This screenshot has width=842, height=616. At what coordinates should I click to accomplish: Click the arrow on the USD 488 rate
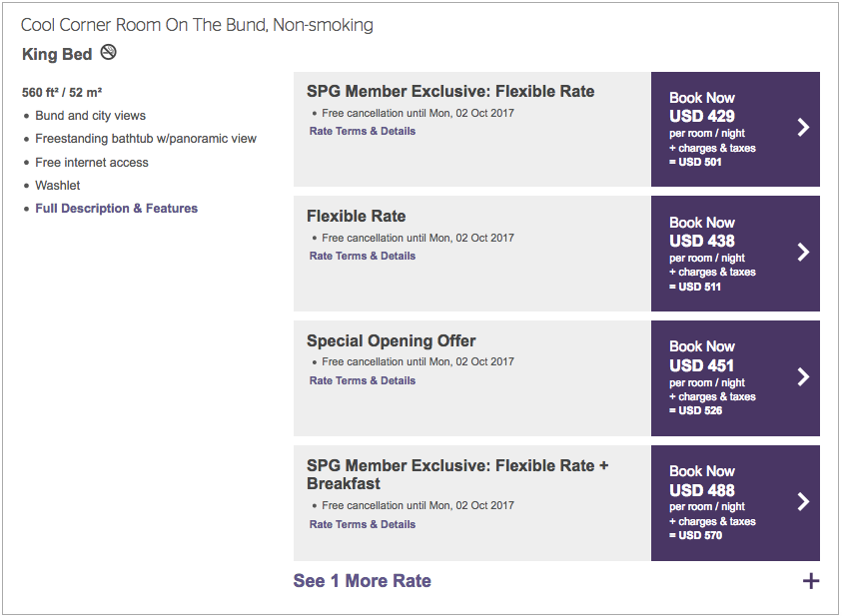click(x=803, y=502)
